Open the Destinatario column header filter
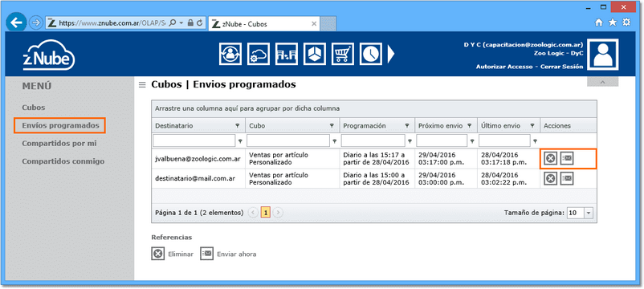Viewport: 644px width, 289px height. click(x=238, y=125)
